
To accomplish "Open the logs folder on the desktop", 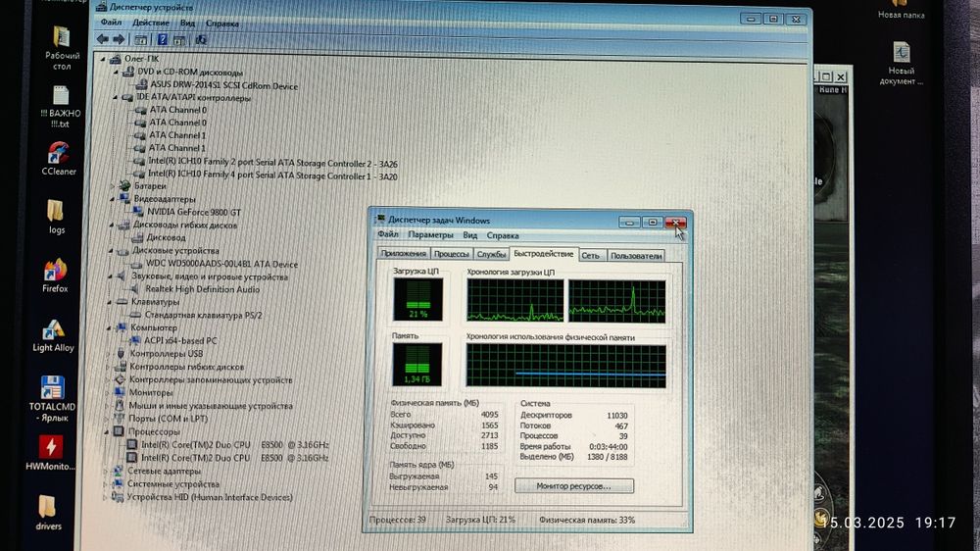I will pos(56,217).
